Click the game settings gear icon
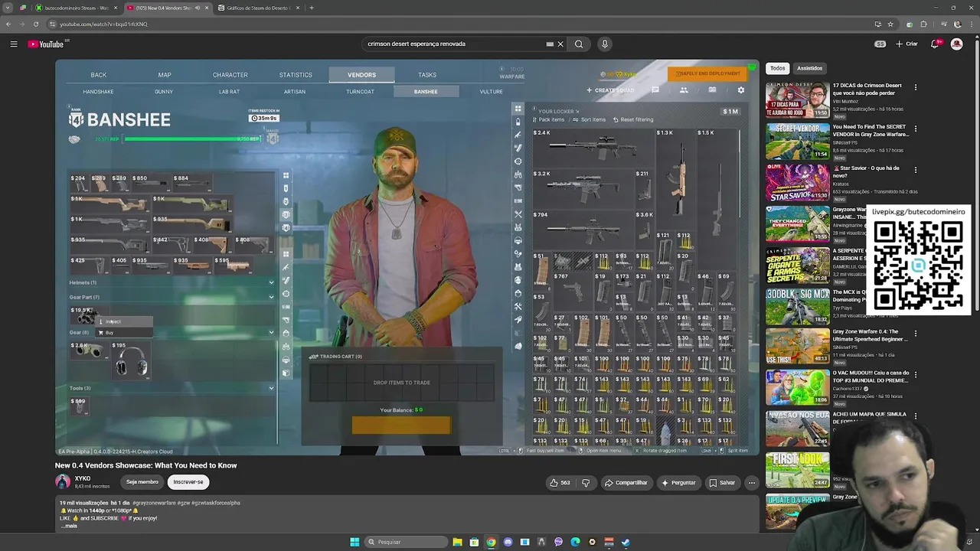Viewport: 980px width, 551px height. 740,90
